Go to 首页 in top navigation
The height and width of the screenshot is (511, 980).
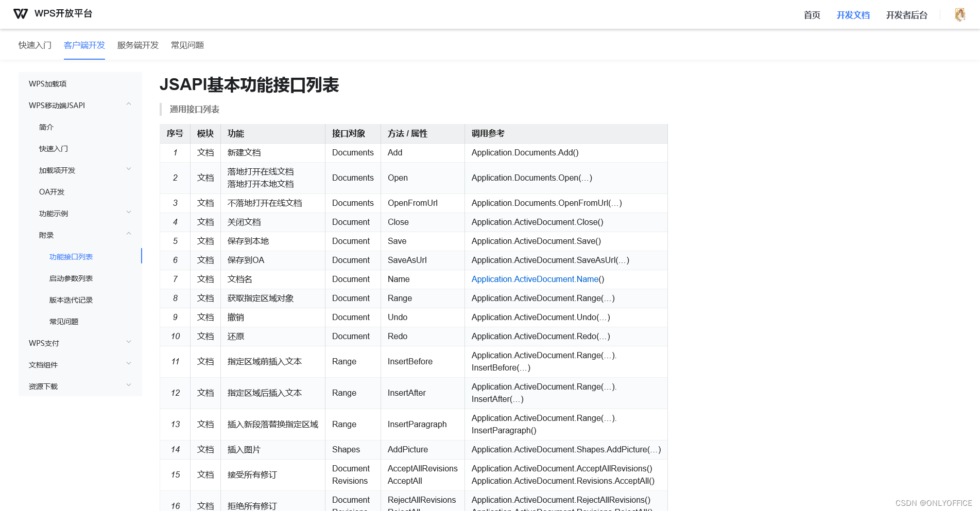[812, 15]
